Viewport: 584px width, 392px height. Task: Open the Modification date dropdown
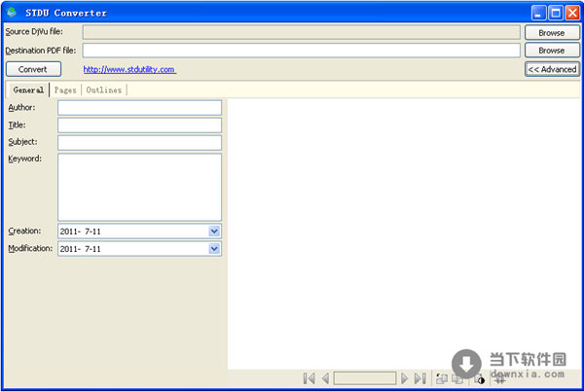[214, 249]
